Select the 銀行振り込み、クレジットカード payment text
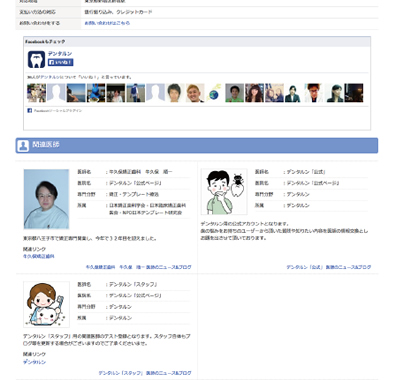 (118, 12)
